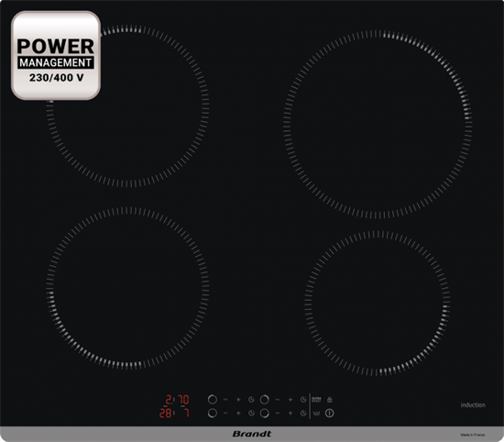This screenshot has height=442, width=504.
Task: Select the bottom-right zone circle key
Action: tap(265, 413)
